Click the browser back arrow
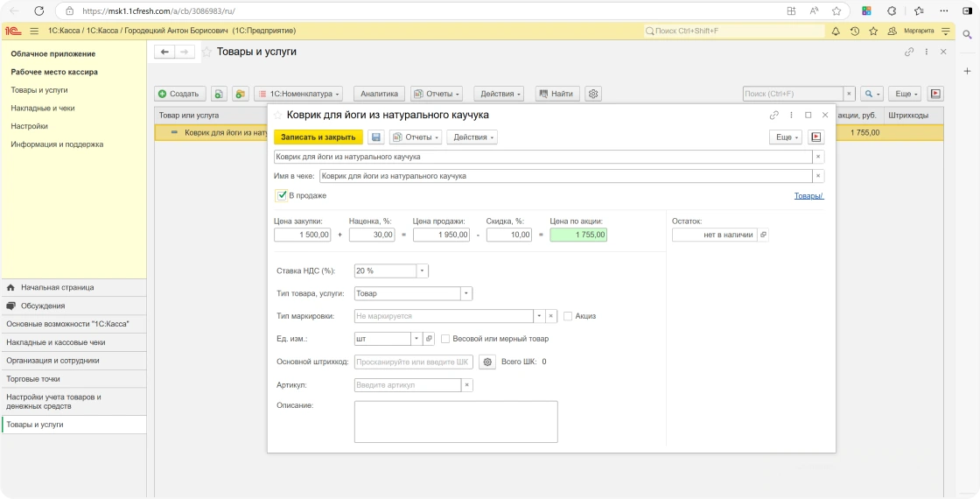The height and width of the screenshot is (499, 980). point(15,11)
